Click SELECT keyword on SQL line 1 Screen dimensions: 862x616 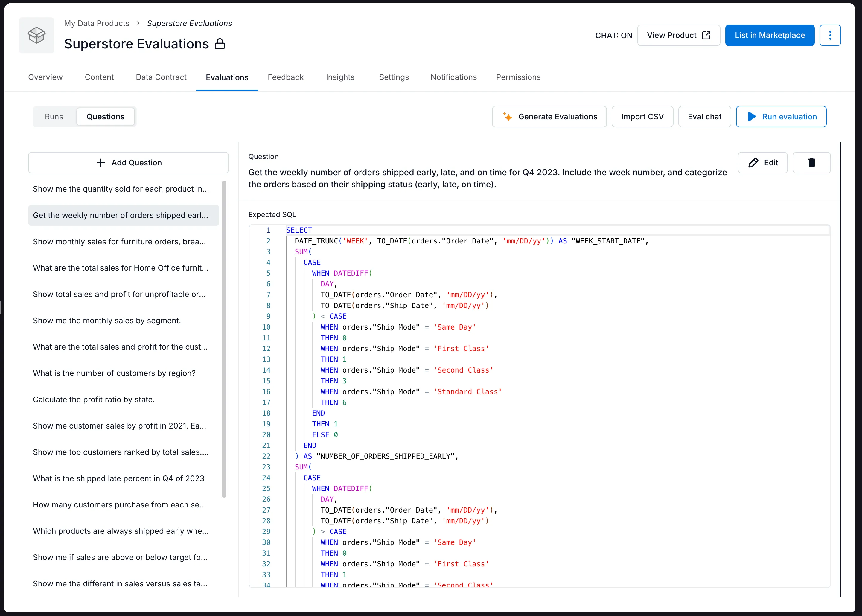click(x=299, y=230)
